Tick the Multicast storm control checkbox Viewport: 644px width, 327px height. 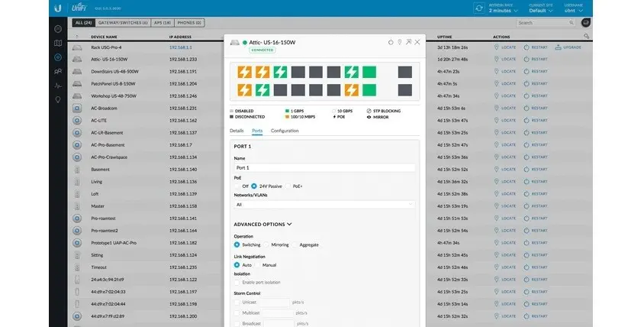(237, 313)
